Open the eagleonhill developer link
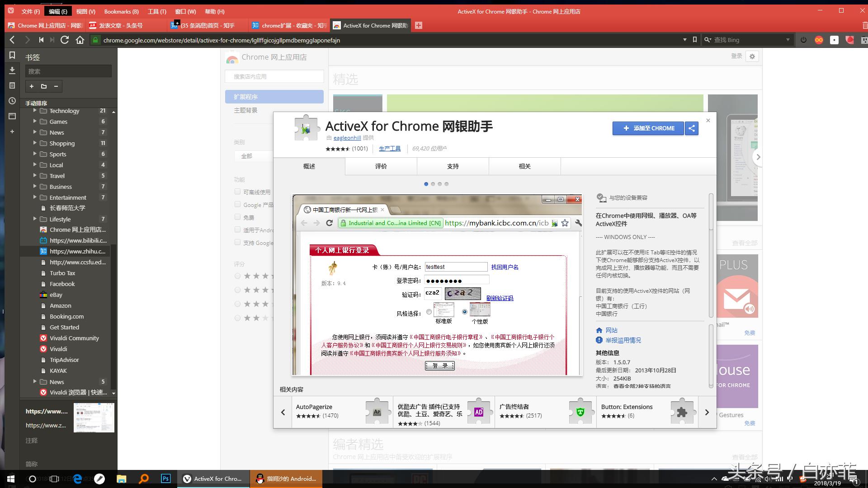Viewport: 868px width, 488px height. (x=347, y=138)
